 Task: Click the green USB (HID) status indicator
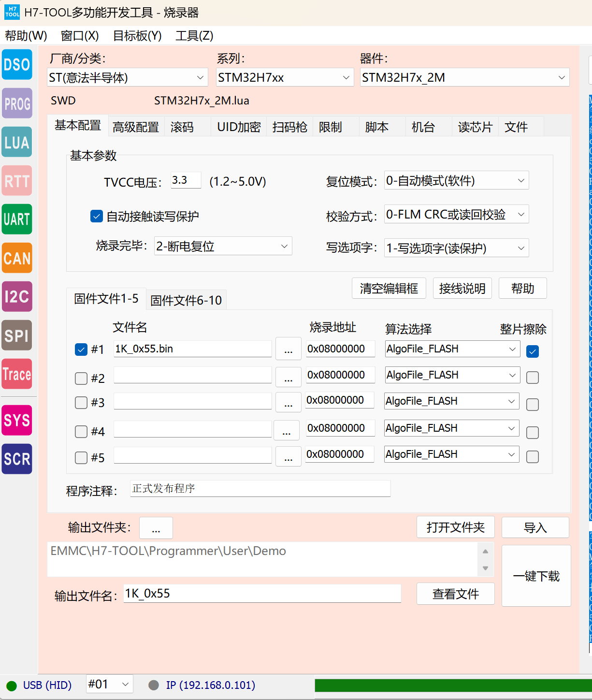coord(12,685)
